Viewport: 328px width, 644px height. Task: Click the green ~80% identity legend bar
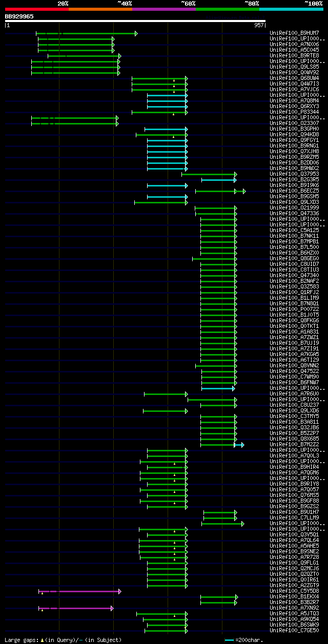(x=228, y=9)
